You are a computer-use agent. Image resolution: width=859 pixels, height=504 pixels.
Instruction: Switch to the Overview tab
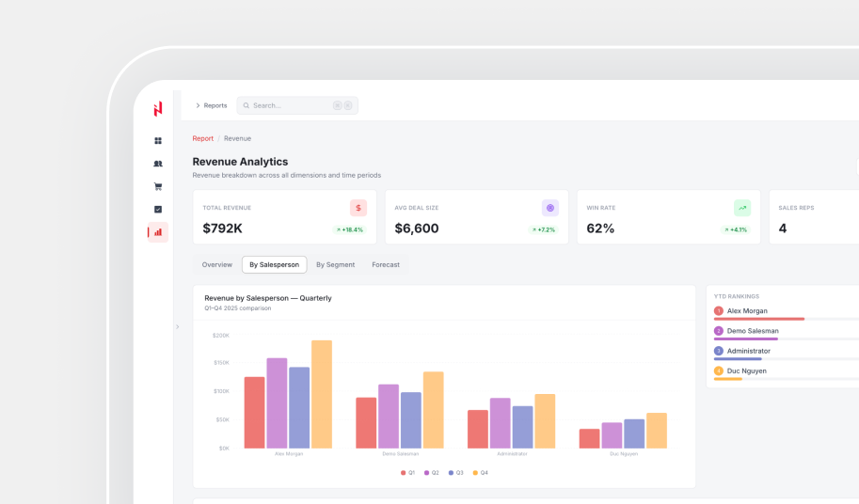tap(217, 265)
